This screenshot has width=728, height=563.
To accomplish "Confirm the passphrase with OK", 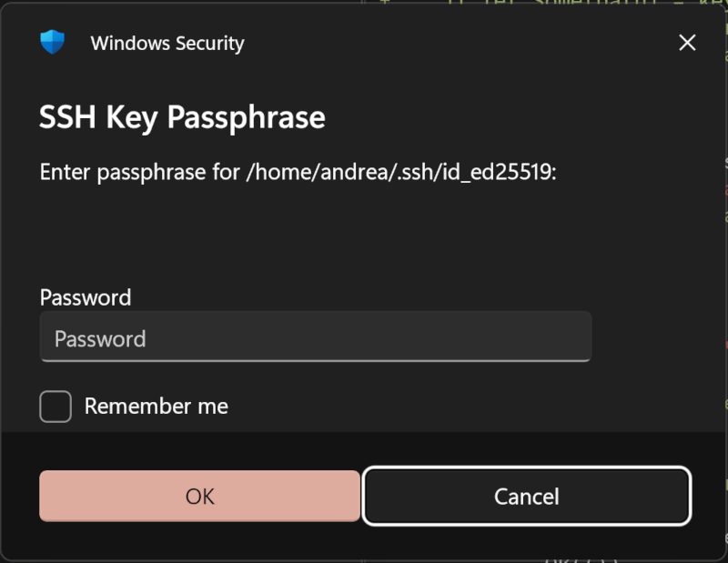I will tap(199, 497).
